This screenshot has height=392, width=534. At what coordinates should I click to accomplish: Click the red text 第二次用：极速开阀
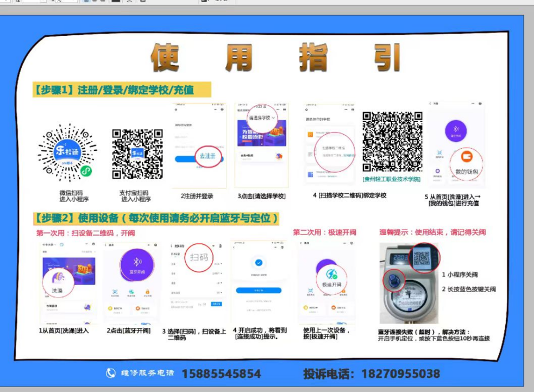click(324, 232)
